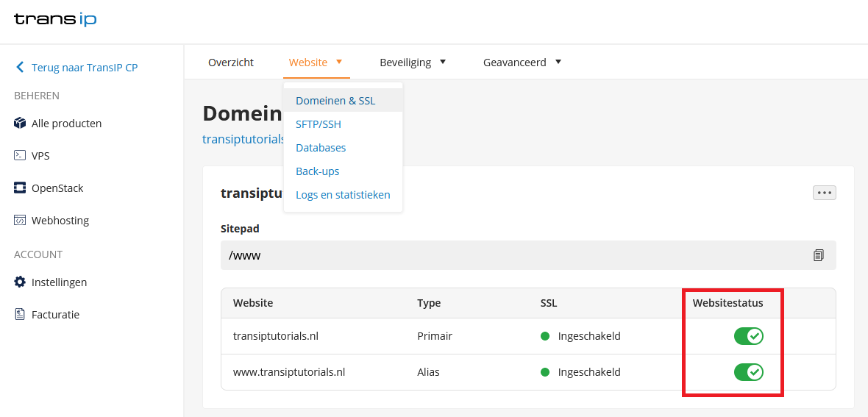Click the Alle producten box icon

tap(20, 123)
